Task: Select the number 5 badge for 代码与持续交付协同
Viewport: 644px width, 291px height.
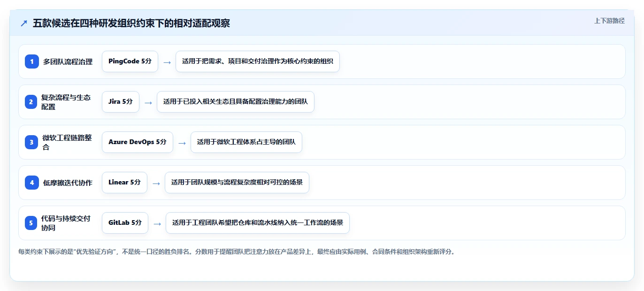Action: click(x=31, y=223)
